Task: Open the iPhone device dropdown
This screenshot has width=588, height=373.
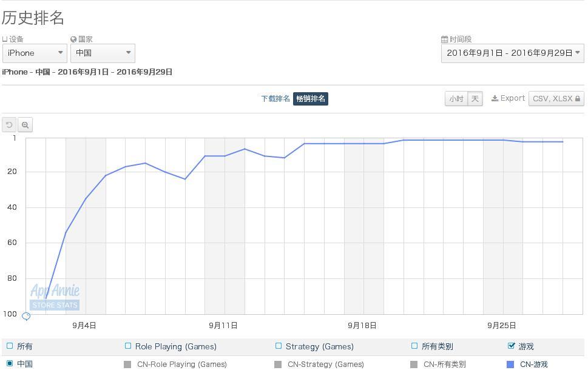Action: pos(35,53)
